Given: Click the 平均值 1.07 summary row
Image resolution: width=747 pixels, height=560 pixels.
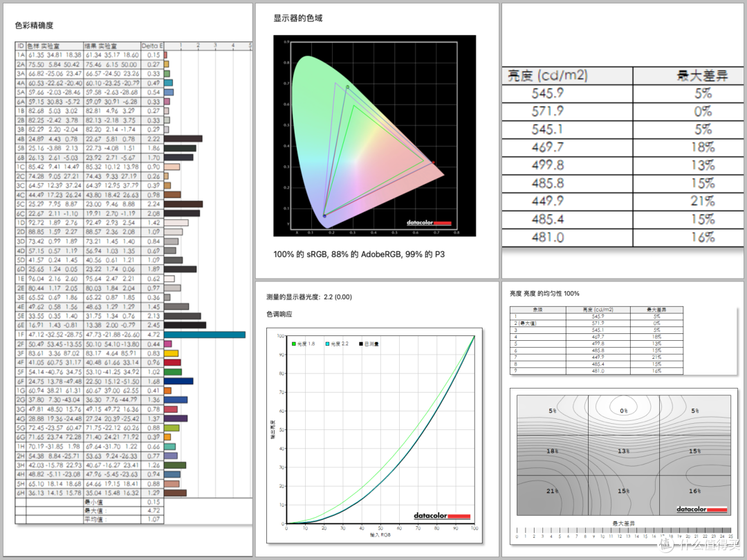Looking at the screenshot, I should 89,519.
